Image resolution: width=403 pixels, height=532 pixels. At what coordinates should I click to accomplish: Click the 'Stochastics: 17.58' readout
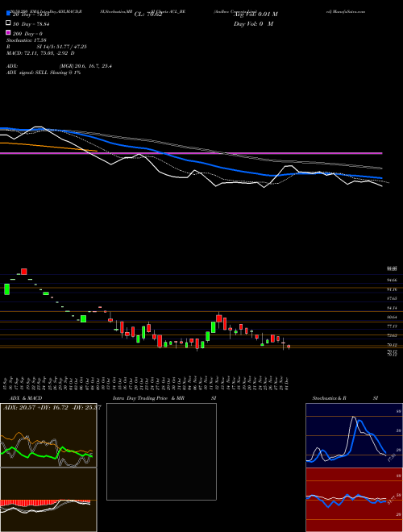pos(26,40)
